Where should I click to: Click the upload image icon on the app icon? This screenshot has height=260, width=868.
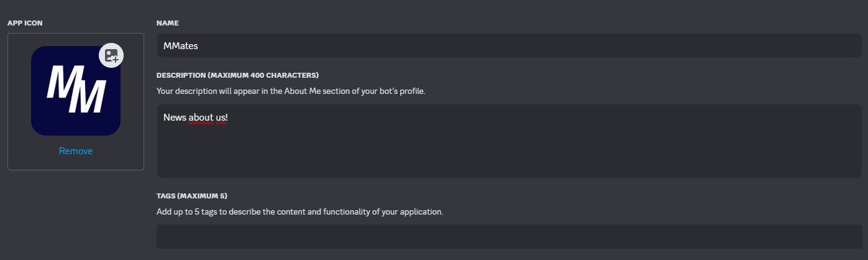coord(111,55)
